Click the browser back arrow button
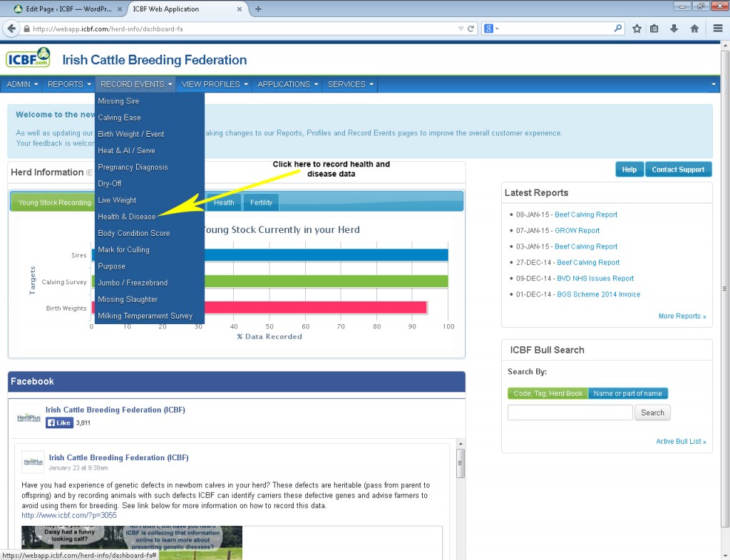Viewport: 730px width, 560px height. pyautogui.click(x=11, y=28)
